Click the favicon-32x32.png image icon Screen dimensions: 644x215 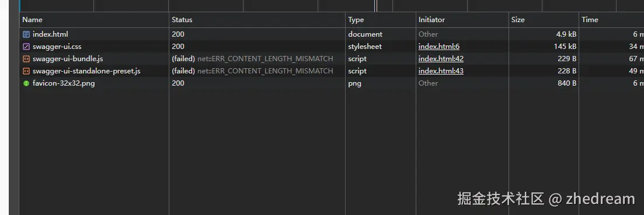coord(26,83)
